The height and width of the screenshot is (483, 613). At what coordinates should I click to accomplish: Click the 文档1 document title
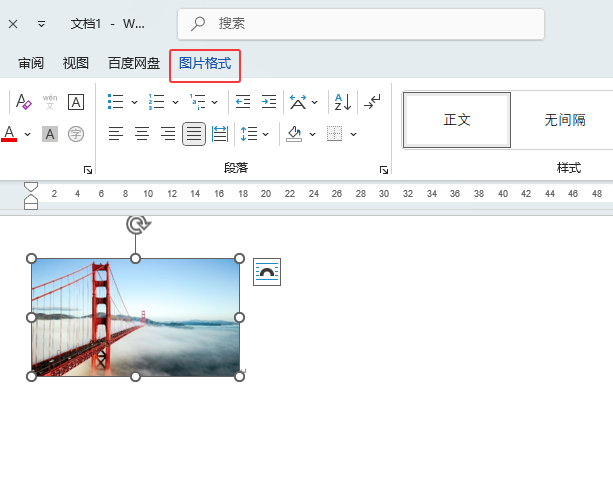pos(86,24)
